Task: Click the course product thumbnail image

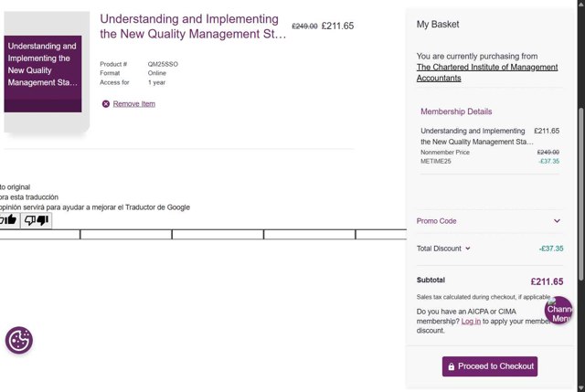Action: point(43,73)
